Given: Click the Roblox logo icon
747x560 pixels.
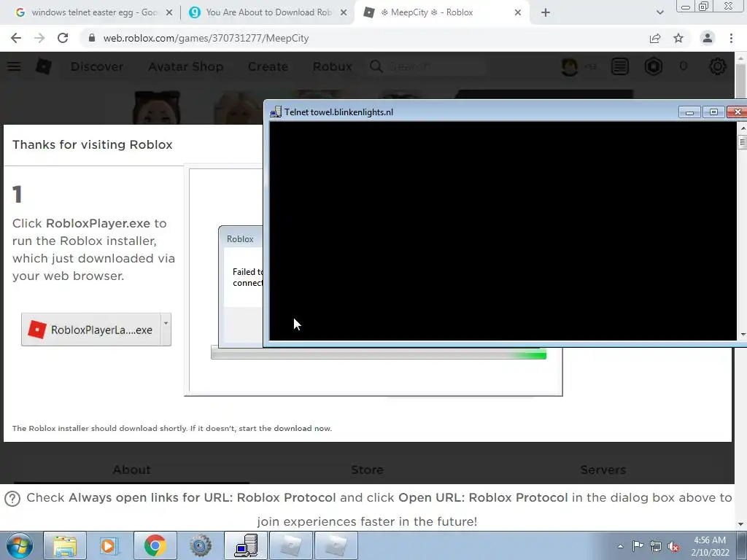Looking at the screenshot, I should [43, 66].
